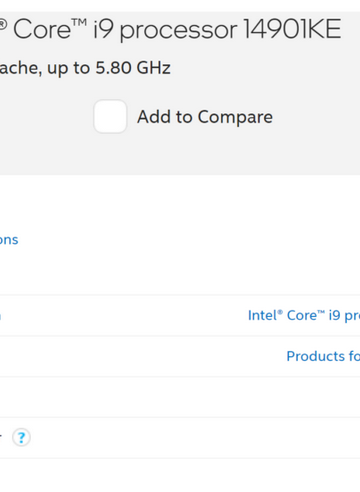Click the registered symbol before Core heading
Image resolution: width=360 pixels, height=492 pixels.
[x=3, y=24]
